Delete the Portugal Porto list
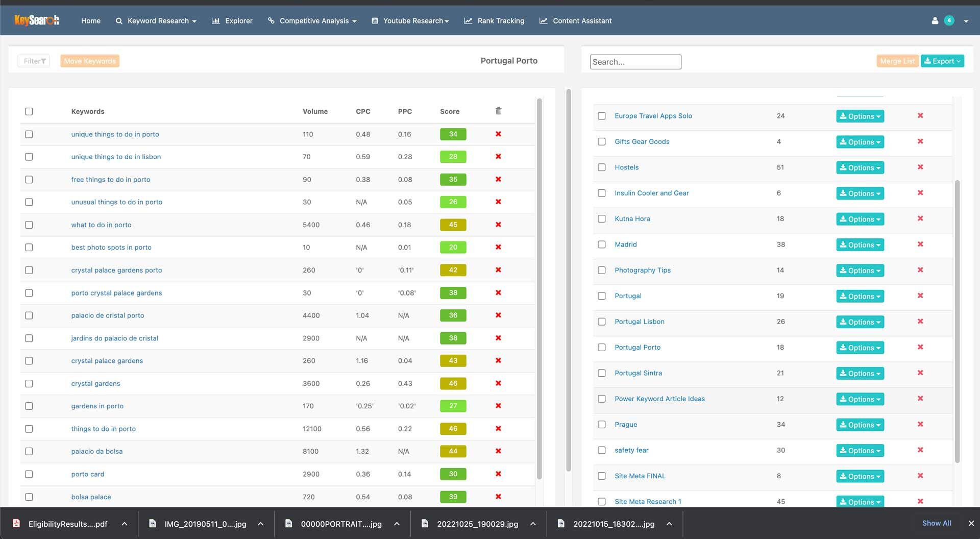The width and height of the screenshot is (980, 539). (920, 347)
